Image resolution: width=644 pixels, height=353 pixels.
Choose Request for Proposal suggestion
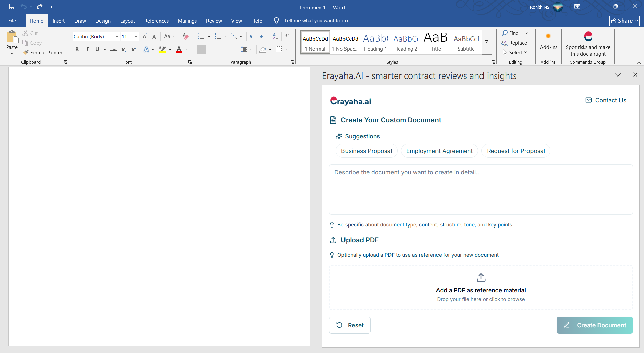coord(516,151)
